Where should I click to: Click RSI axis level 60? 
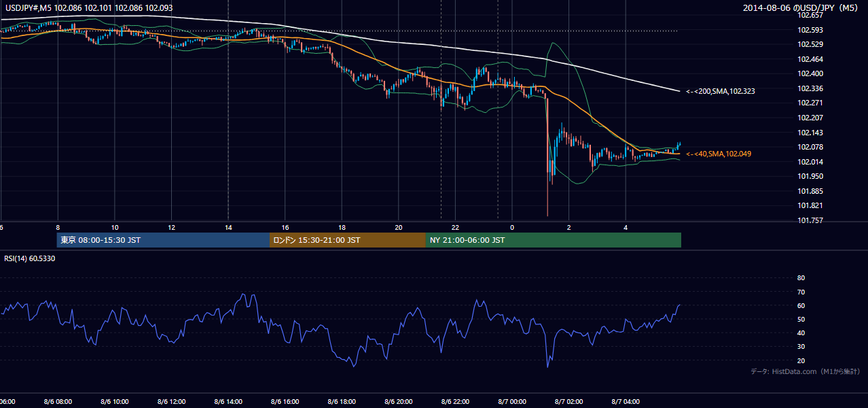coord(801,305)
